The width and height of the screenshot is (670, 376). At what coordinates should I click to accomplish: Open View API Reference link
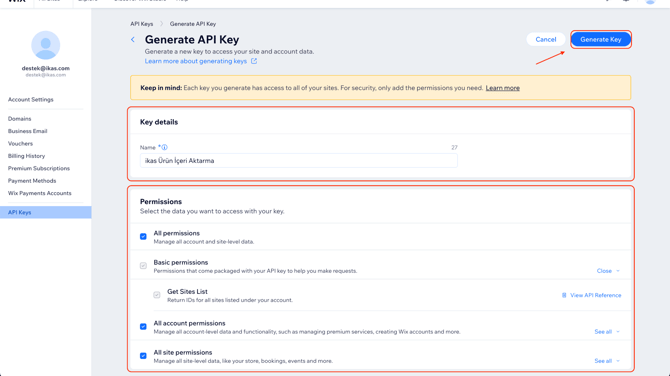click(596, 295)
